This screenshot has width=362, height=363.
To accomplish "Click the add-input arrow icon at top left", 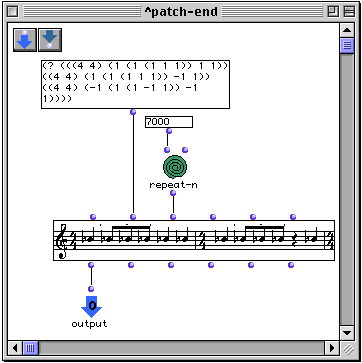I will point(25,40).
